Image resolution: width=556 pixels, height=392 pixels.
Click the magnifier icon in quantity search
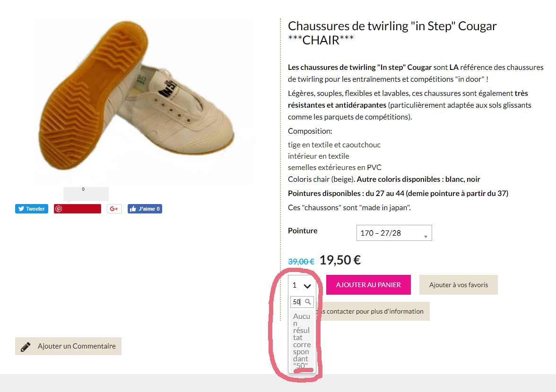[308, 302]
